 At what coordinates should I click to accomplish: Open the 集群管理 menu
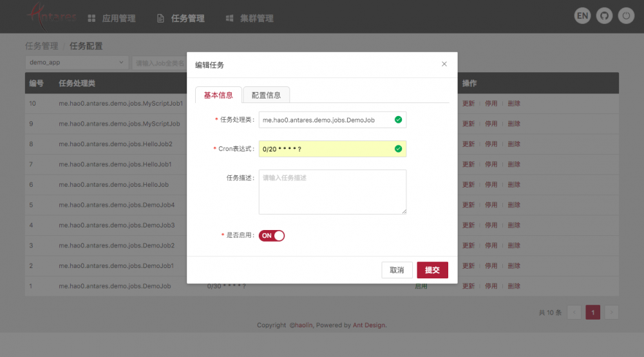[250, 19]
